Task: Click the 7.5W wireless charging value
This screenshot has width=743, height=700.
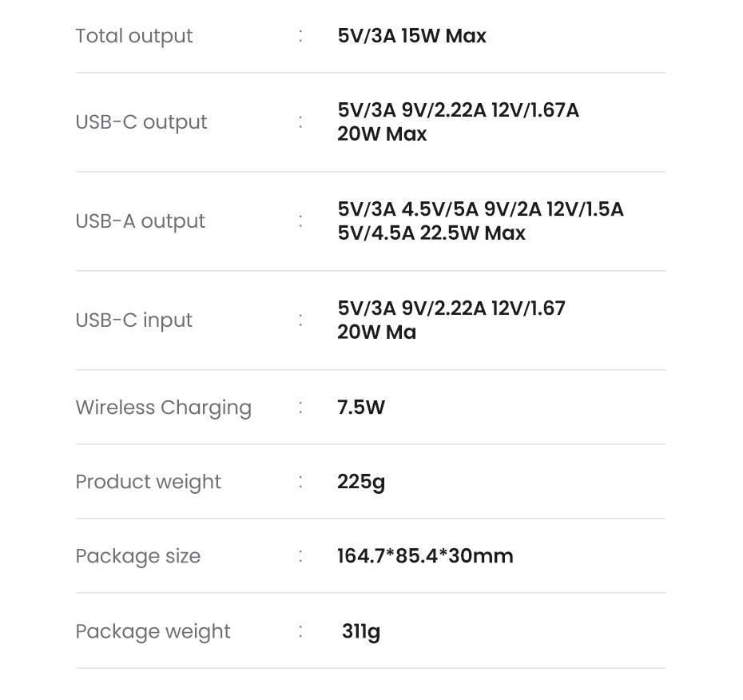Action: tap(361, 408)
